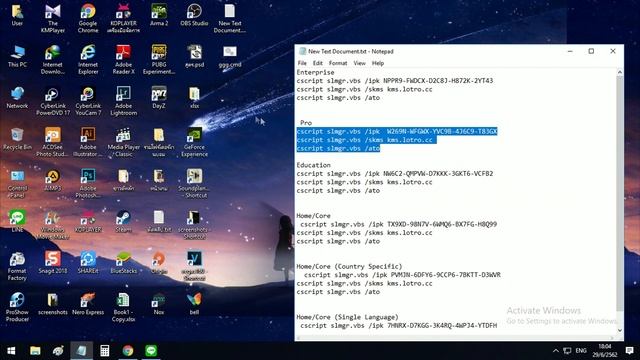This screenshot has width=640, height=360.
Task: Select the Windows Movie Maker icon
Action: [x=53, y=225]
